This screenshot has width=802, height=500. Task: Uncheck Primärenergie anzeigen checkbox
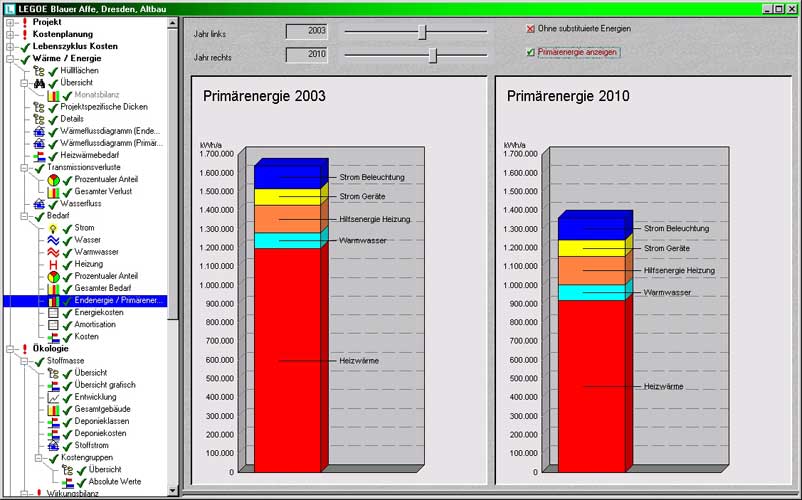pos(531,52)
